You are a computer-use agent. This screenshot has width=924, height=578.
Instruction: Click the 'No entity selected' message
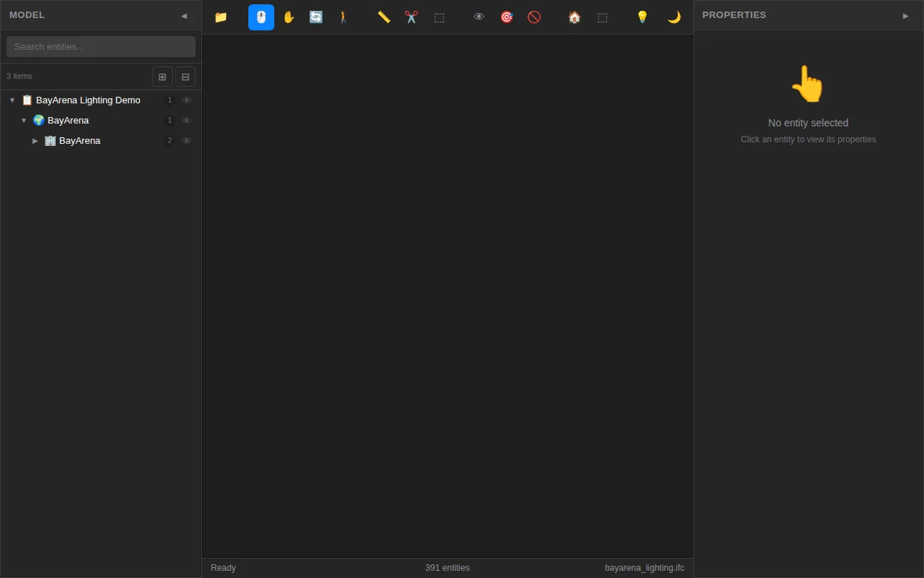(808, 123)
